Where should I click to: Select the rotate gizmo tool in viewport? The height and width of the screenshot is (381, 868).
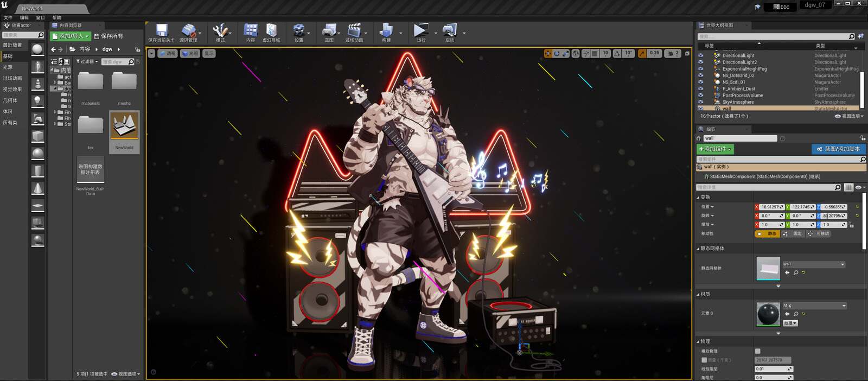click(x=557, y=53)
